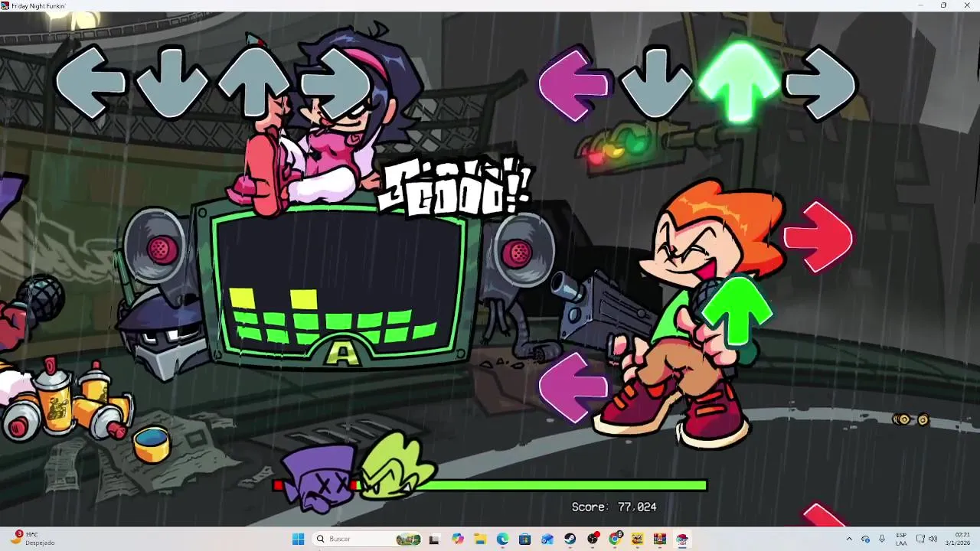Screen dimensions: 980x551
Task: Open Microsoft Store from the taskbar
Action: tap(524, 539)
